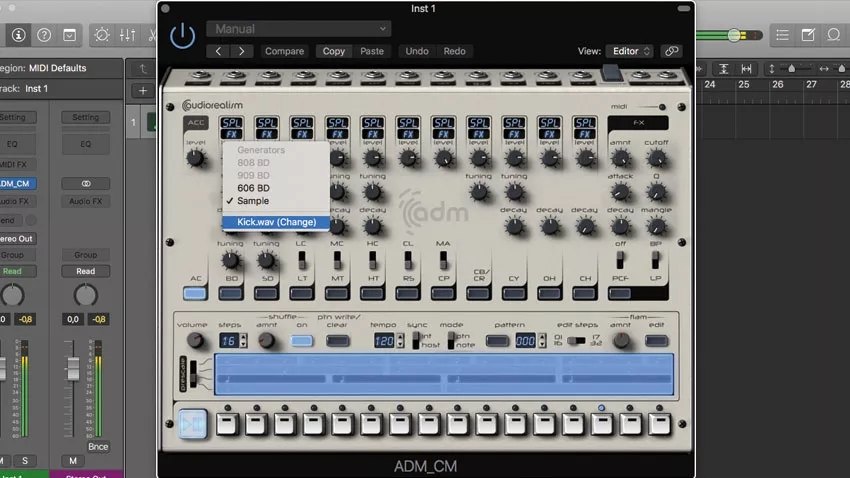
Task: Choose 606 BD generator
Action: (x=253, y=188)
